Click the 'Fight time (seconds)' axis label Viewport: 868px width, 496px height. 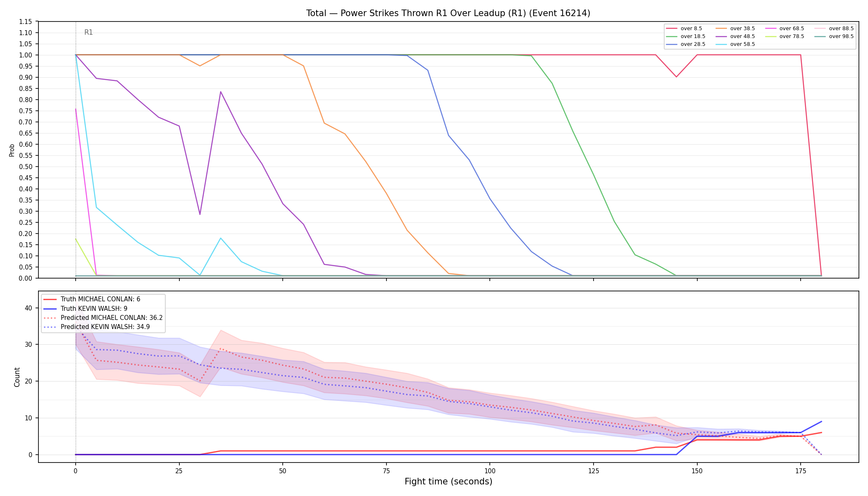[448, 482]
